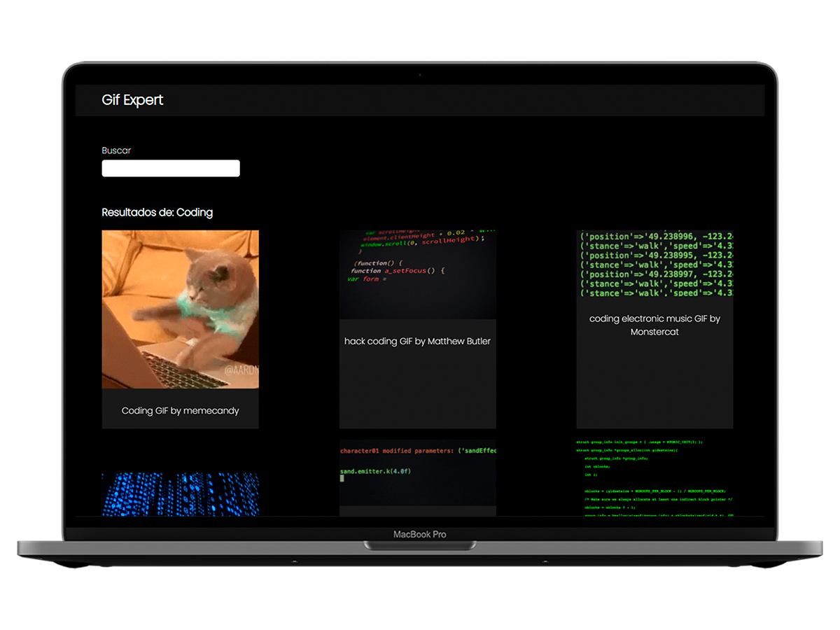Click hack coding GIF by Matthew Butler caption
Viewport: 840px width, 630px height.
(417, 342)
